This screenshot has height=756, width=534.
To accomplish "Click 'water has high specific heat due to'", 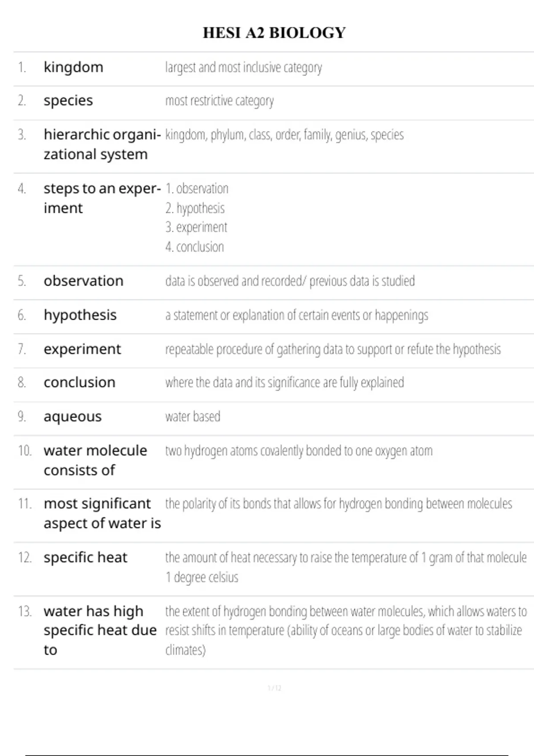I will 100,630.
